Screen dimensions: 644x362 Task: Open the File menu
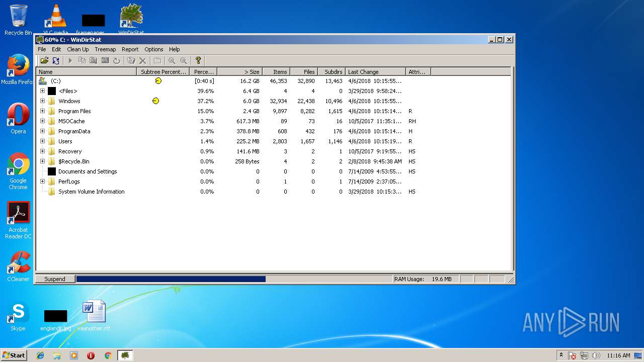tap(42, 49)
